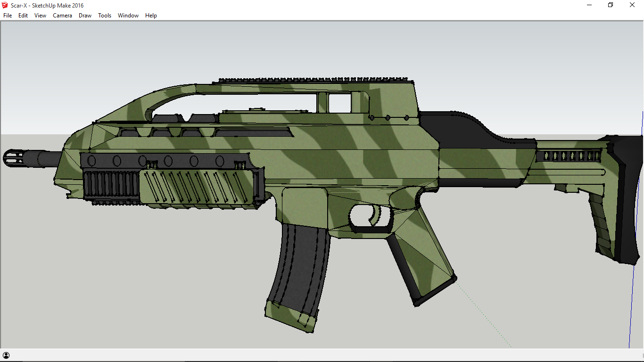
Task: Open the View menu
Action: coord(40,16)
